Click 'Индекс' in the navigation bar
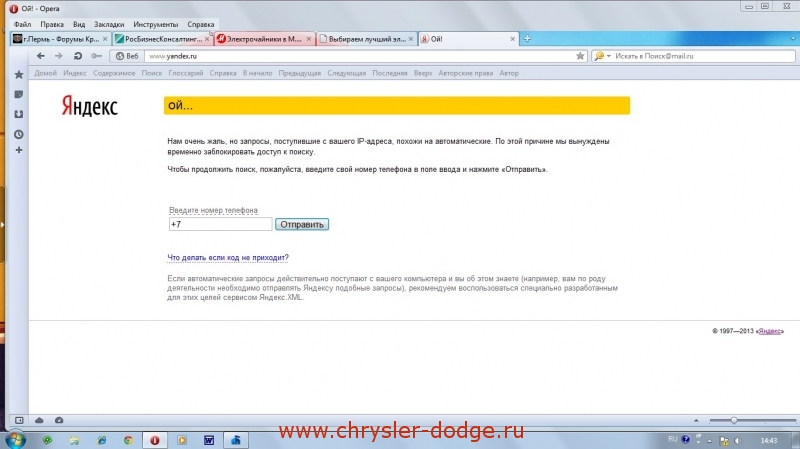800x449 pixels. [x=75, y=73]
